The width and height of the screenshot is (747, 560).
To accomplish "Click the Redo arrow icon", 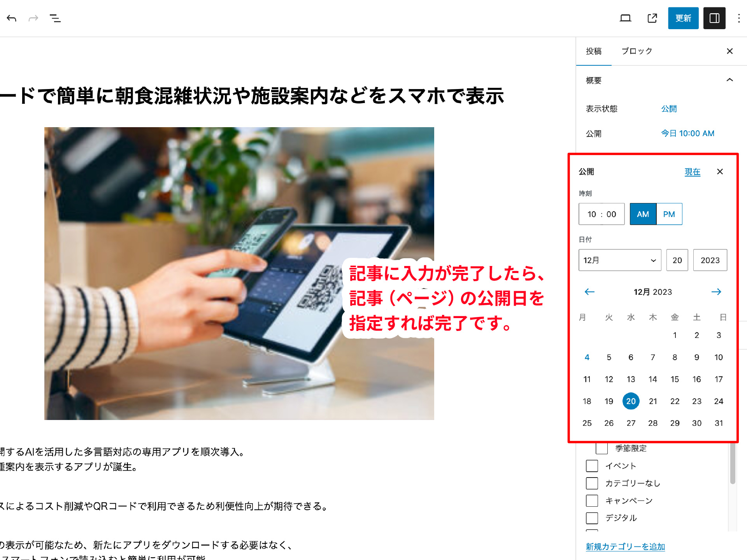I will [33, 18].
